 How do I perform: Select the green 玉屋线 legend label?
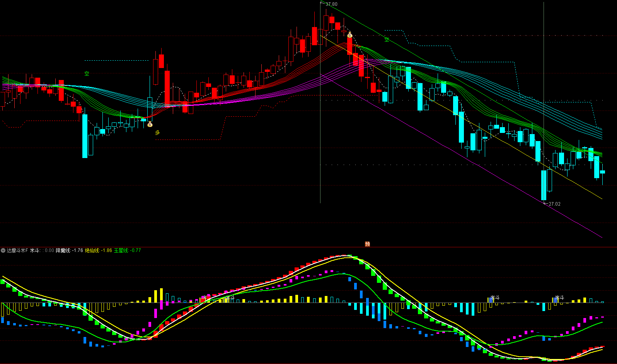[121, 250]
